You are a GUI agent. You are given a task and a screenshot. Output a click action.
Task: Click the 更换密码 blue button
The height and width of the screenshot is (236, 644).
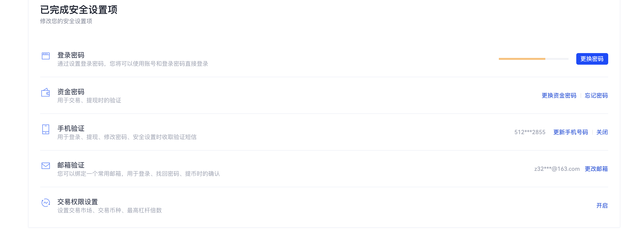[592, 59]
